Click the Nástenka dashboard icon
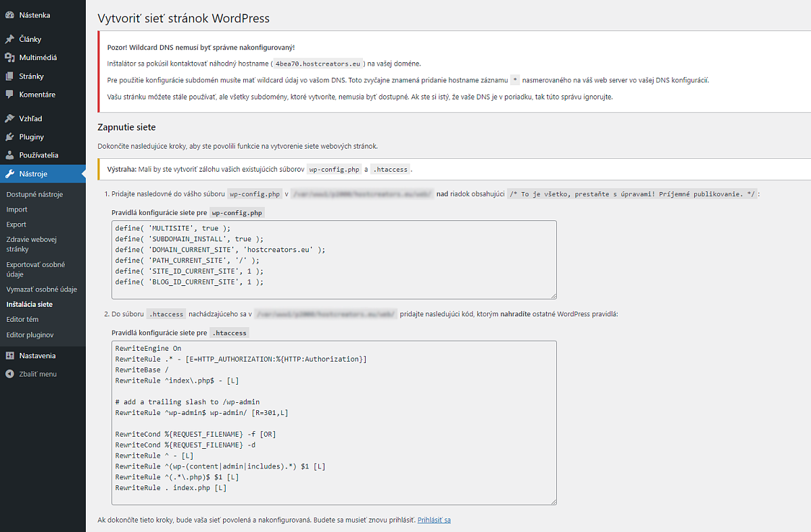Image resolution: width=811 pixels, height=532 pixels. pos(9,15)
